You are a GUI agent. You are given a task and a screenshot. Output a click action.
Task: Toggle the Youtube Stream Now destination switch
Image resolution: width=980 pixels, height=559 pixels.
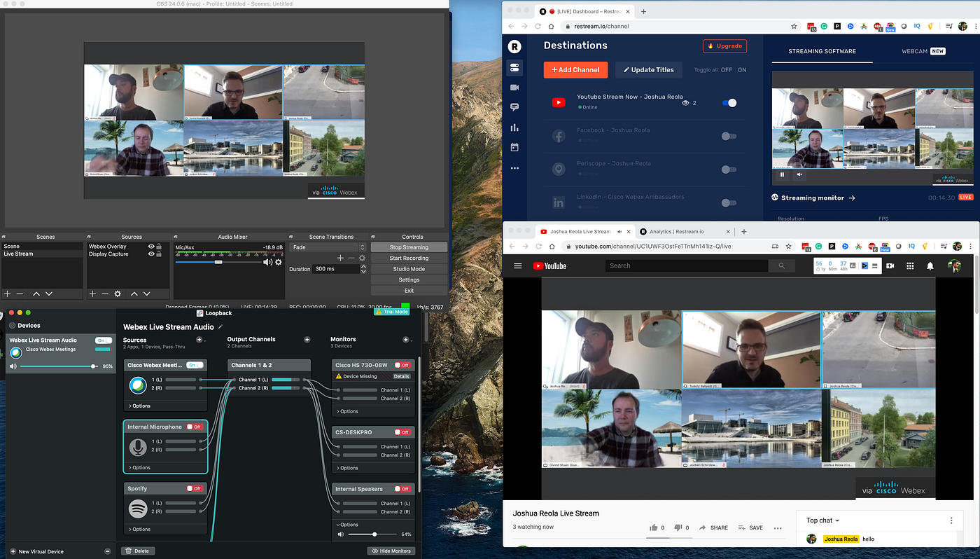coord(729,103)
